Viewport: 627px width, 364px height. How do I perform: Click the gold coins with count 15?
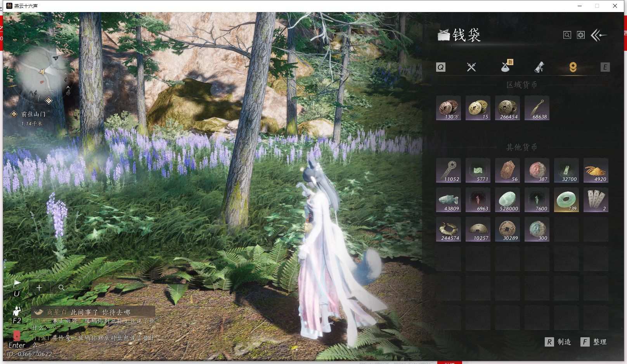coord(478,108)
